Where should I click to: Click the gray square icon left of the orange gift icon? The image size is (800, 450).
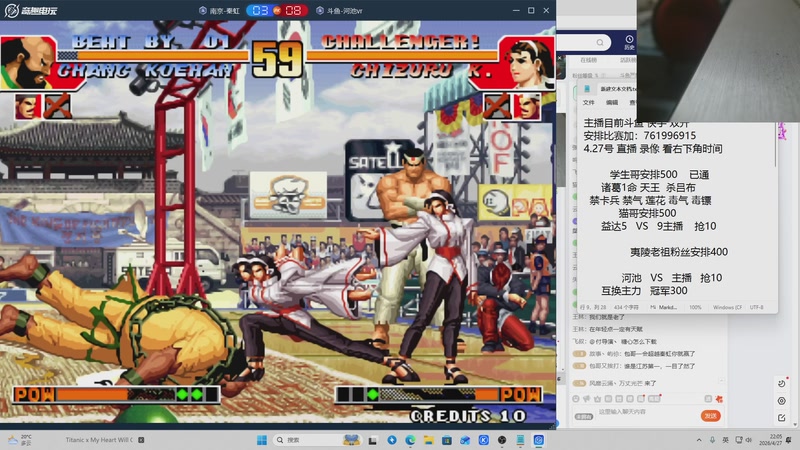708,398
